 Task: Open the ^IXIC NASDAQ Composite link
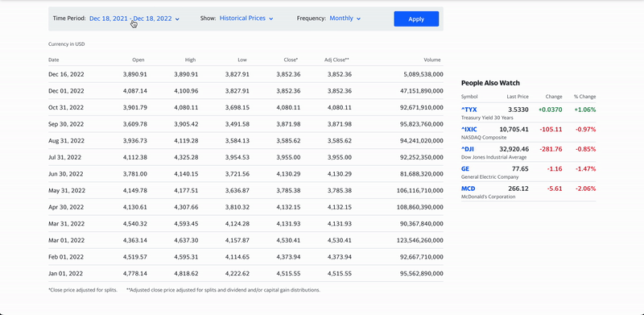point(469,130)
